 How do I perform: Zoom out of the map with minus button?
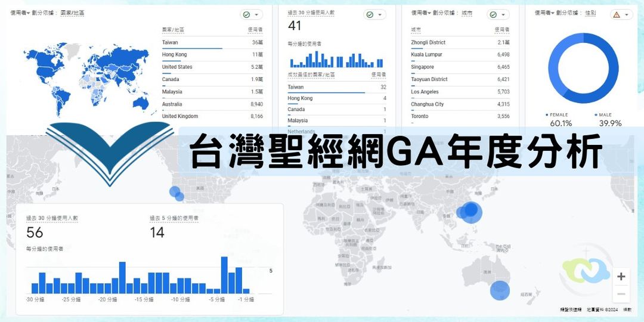pos(621,294)
